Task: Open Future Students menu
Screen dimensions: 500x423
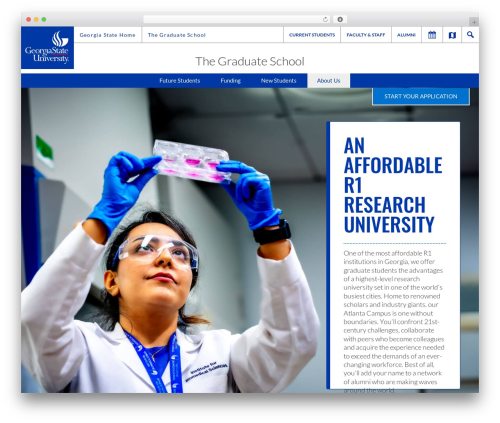Action: click(x=180, y=81)
